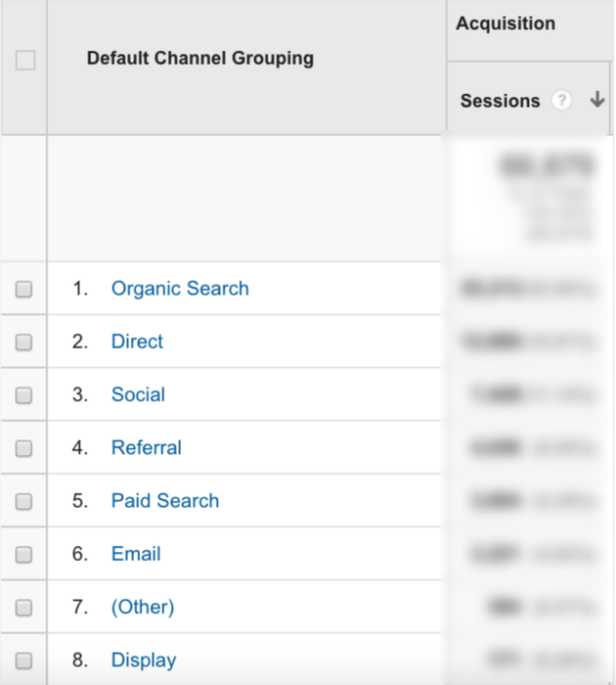Click the Paid Search channel link

click(165, 500)
